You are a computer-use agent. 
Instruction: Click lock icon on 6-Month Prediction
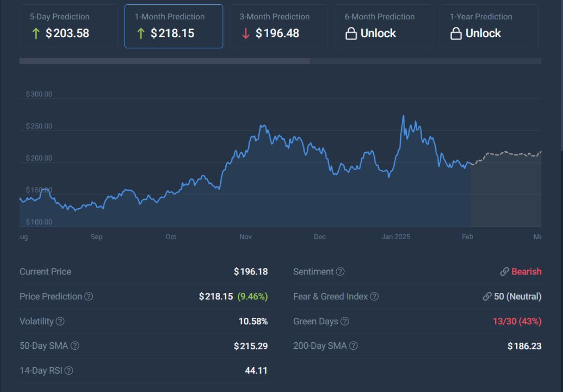coord(351,34)
